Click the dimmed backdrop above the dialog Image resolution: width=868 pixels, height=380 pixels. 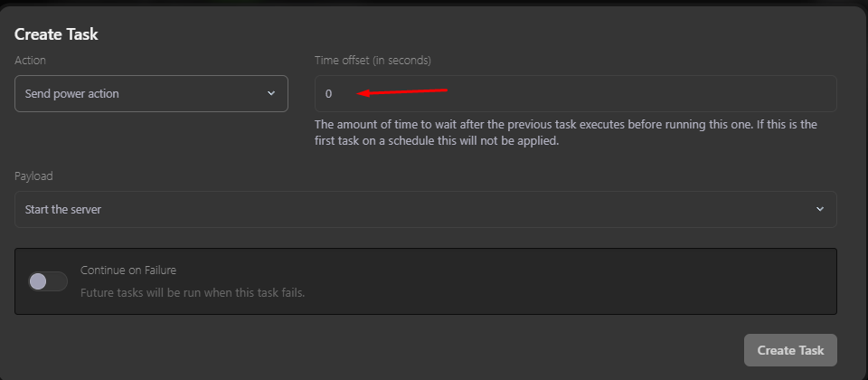coord(434,3)
